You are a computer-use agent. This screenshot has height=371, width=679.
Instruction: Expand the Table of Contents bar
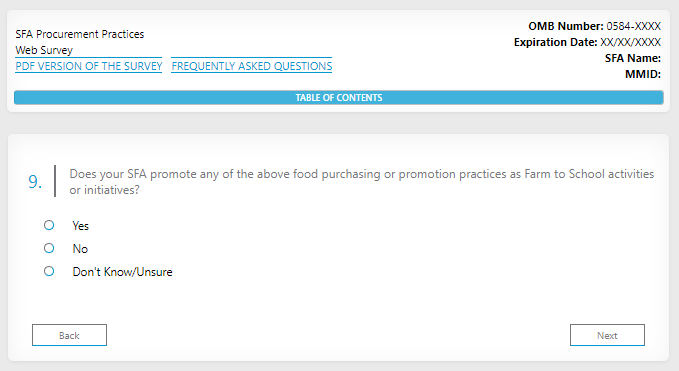[x=339, y=97]
